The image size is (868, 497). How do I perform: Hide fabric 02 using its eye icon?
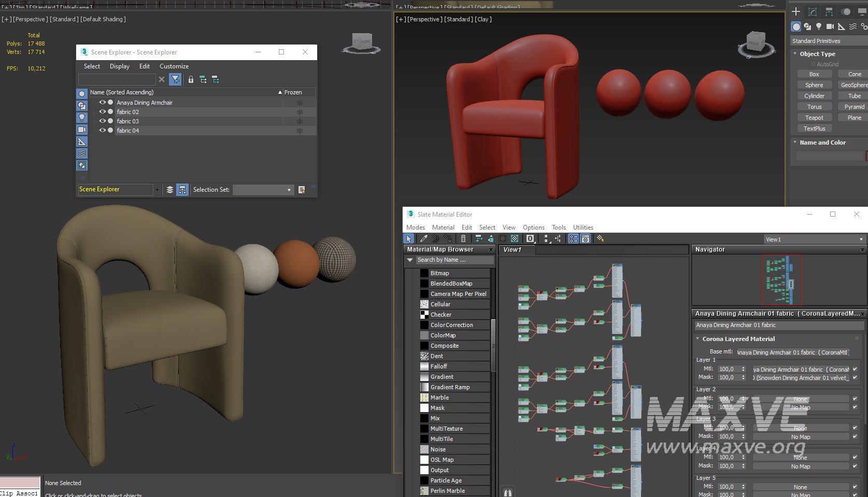click(x=102, y=112)
